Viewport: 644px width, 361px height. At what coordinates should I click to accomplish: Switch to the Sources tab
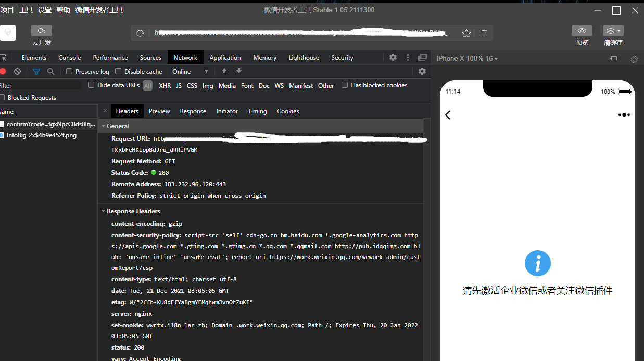tap(150, 58)
